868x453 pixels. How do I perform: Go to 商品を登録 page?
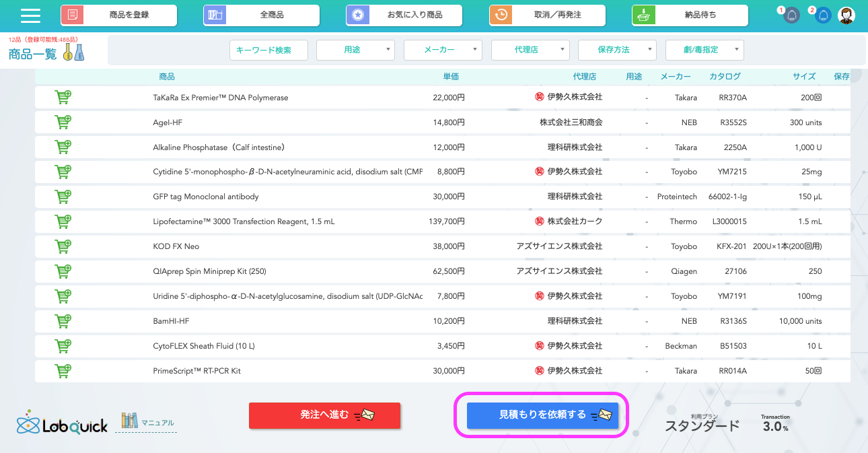[119, 15]
